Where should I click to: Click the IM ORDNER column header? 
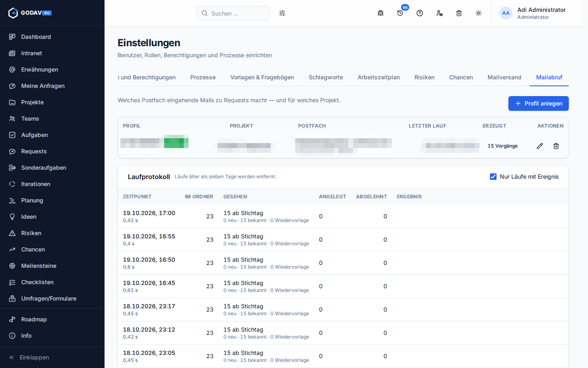point(199,197)
